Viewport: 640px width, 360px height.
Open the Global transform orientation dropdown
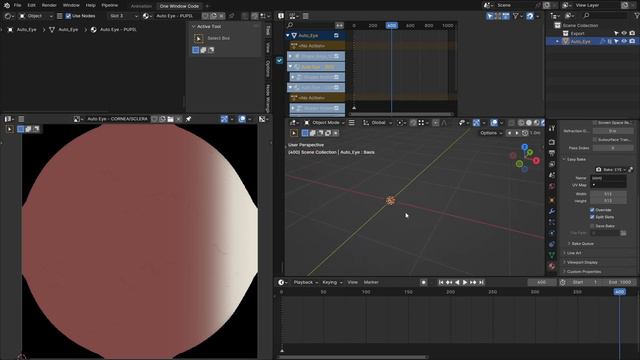click(378, 123)
